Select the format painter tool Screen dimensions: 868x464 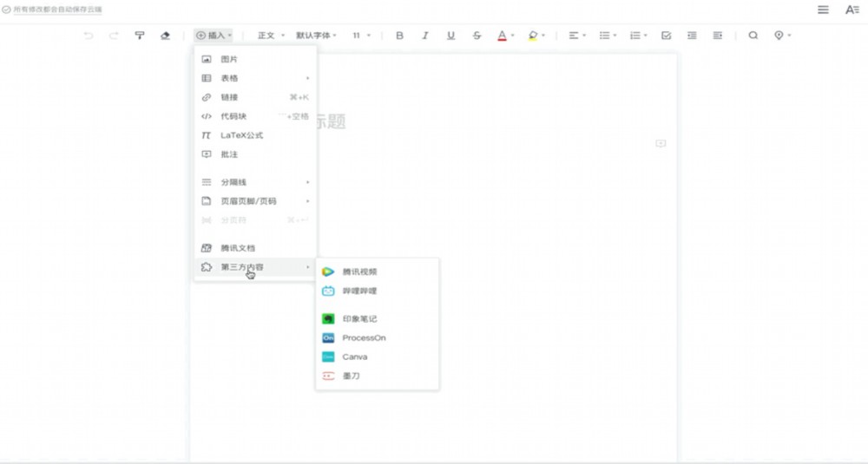point(140,36)
